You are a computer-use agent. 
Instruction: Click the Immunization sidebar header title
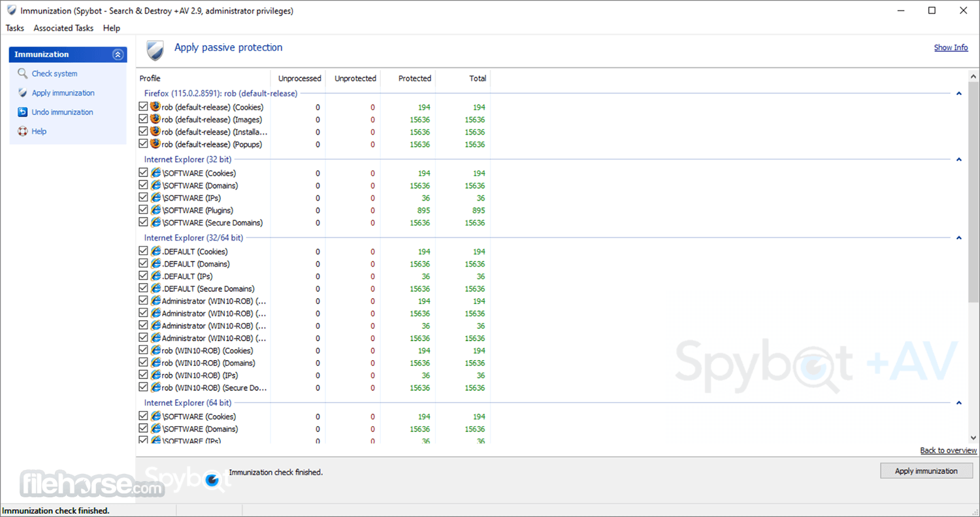pos(41,54)
